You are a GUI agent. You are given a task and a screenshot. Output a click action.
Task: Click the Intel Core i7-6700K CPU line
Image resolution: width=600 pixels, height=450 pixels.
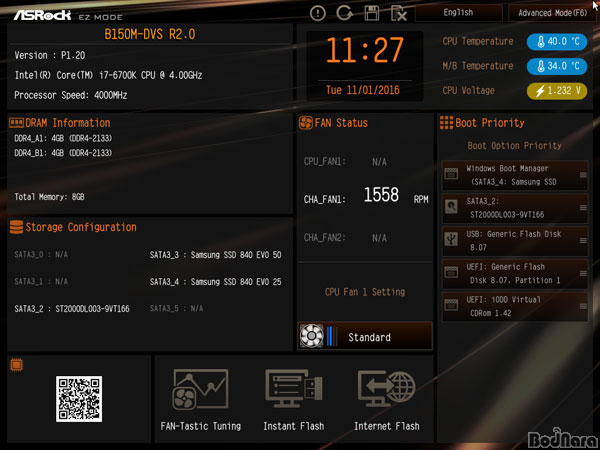tap(108, 75)
